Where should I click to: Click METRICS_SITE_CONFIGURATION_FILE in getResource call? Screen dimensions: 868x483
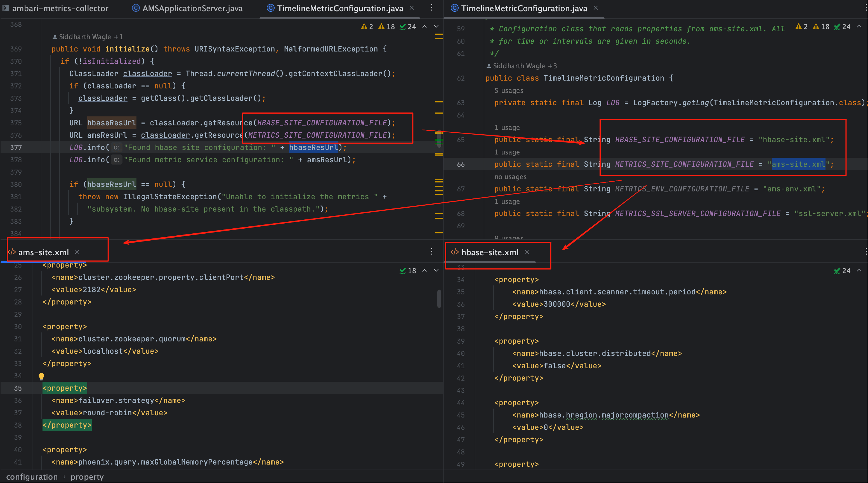point(317,135)
